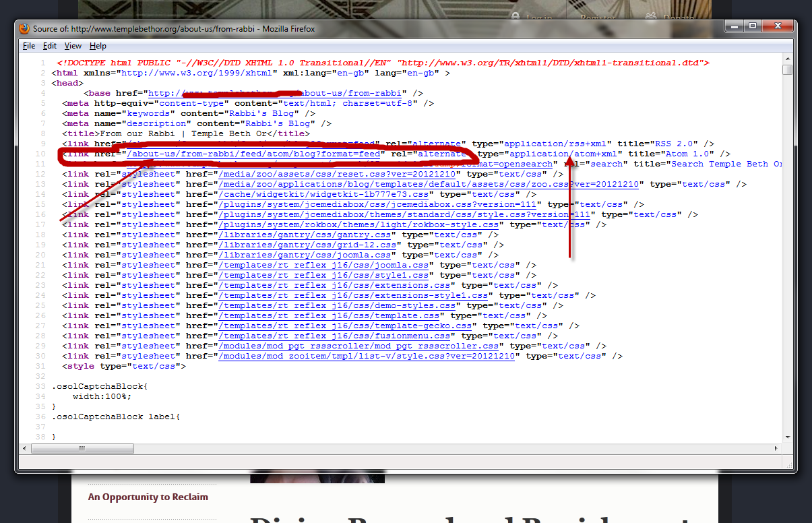812x523 pixels.
Task: Open the extensions-style1.css link
Action: [x=354, y=295]
